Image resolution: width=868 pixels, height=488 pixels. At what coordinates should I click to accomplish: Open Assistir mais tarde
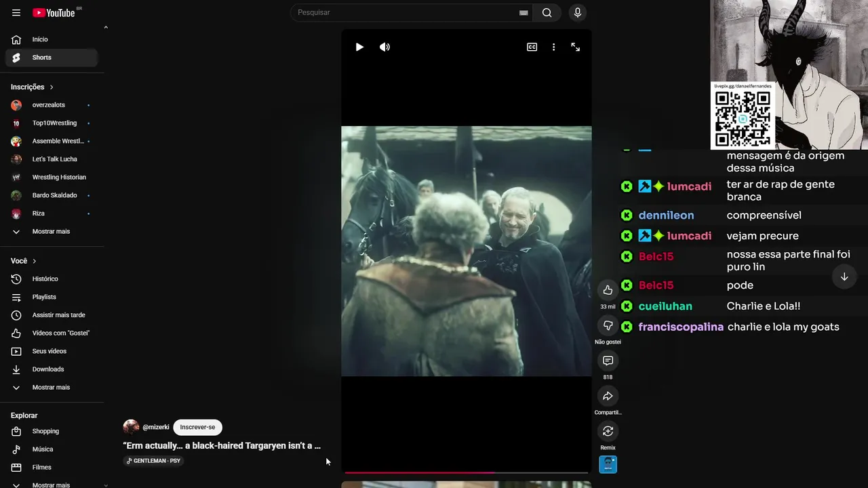pos(52,315)
